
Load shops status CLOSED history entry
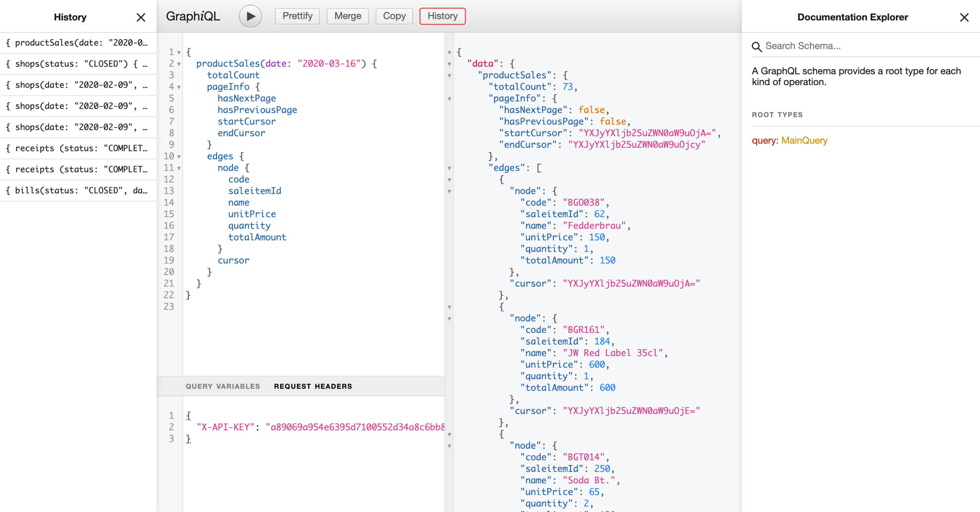coord(78,64)
